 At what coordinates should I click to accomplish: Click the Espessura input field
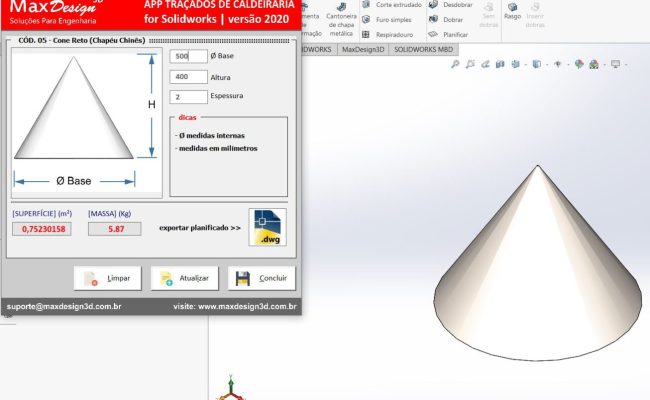189,97
